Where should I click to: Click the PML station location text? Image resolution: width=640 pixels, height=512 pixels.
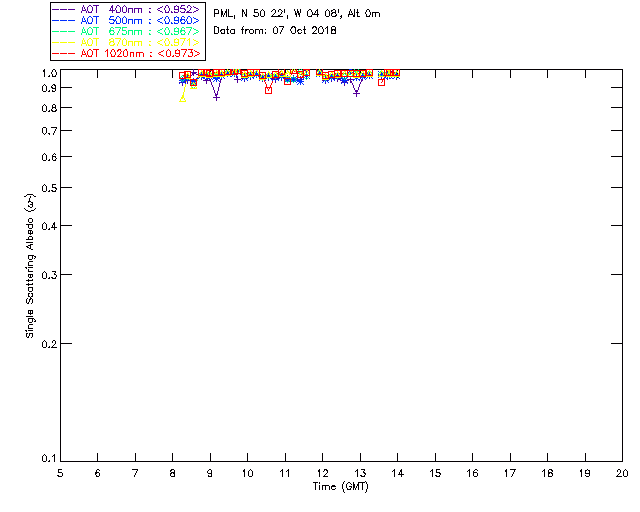[x=297, y=14]
